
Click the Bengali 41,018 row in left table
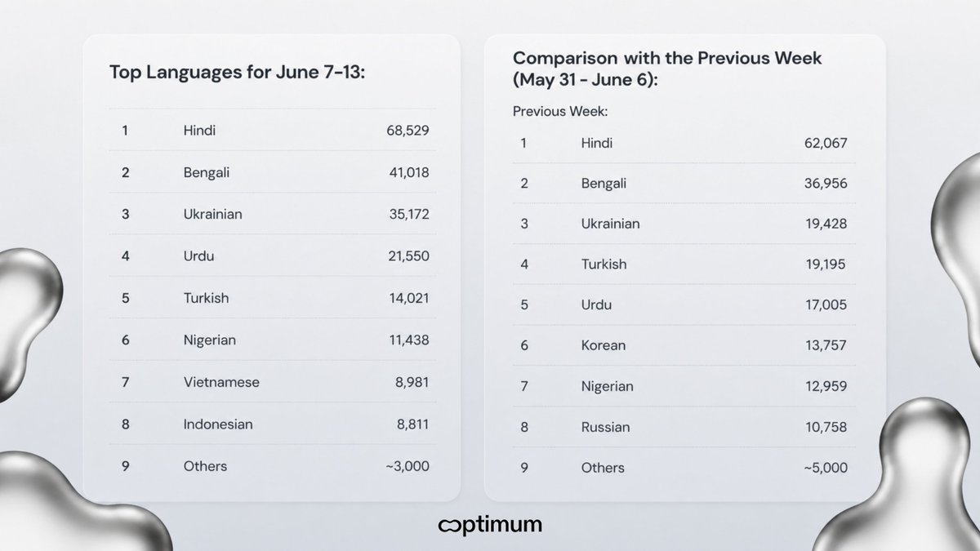click(x=272, y=171)
